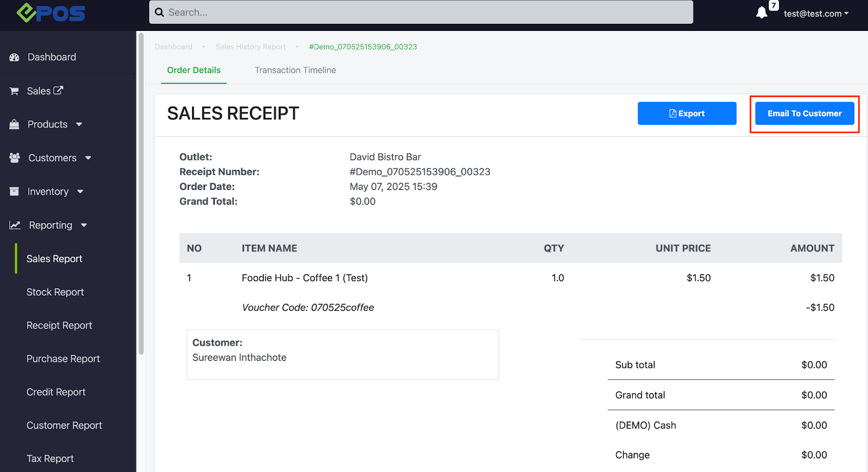The height and width of the screenshot is (472, 868).
Task: Click the search magnifier icon
Action: [159, 12]
